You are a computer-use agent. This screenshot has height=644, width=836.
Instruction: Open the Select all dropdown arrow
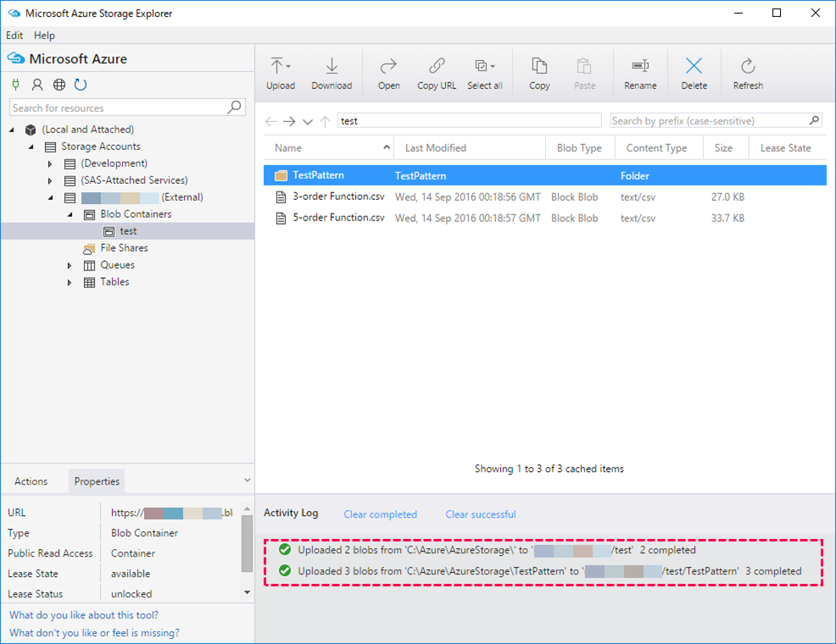click(493, 67)
